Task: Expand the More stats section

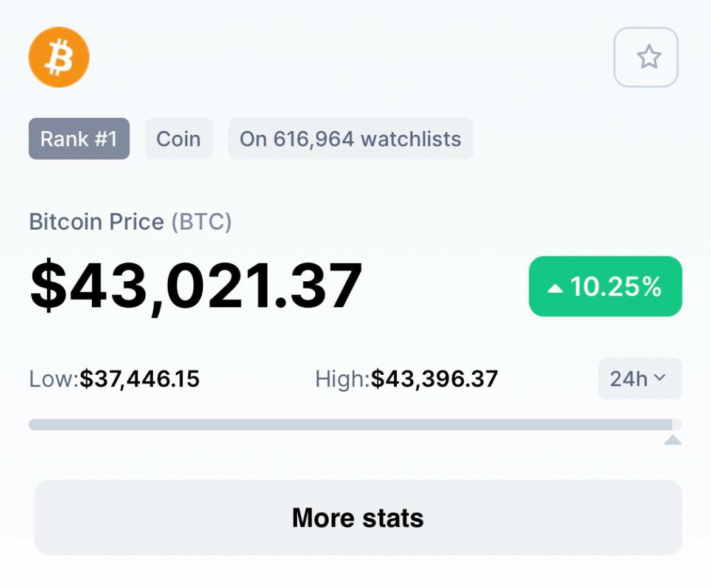Action: 358,518
